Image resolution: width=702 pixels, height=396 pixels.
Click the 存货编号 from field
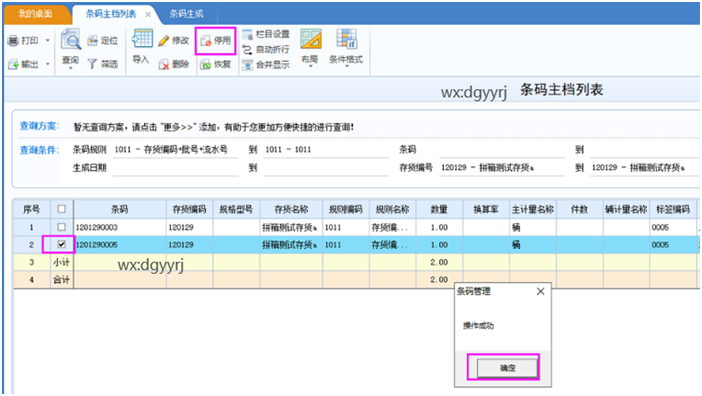pos(502,168)
